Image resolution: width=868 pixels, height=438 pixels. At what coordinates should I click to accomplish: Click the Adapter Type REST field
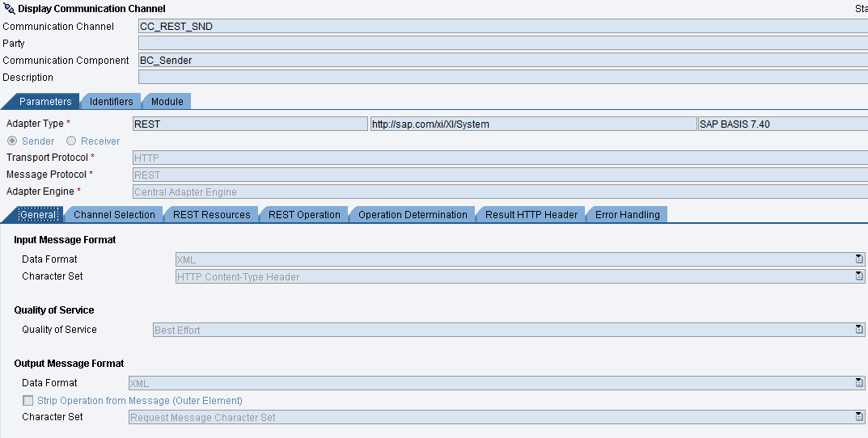tap(250, 124)
